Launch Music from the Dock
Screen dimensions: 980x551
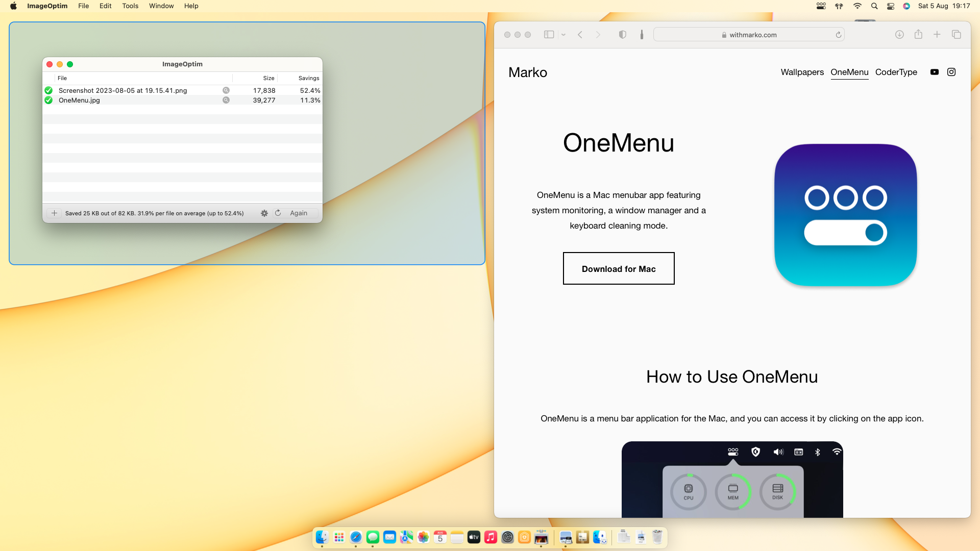(x=491, y=537)
